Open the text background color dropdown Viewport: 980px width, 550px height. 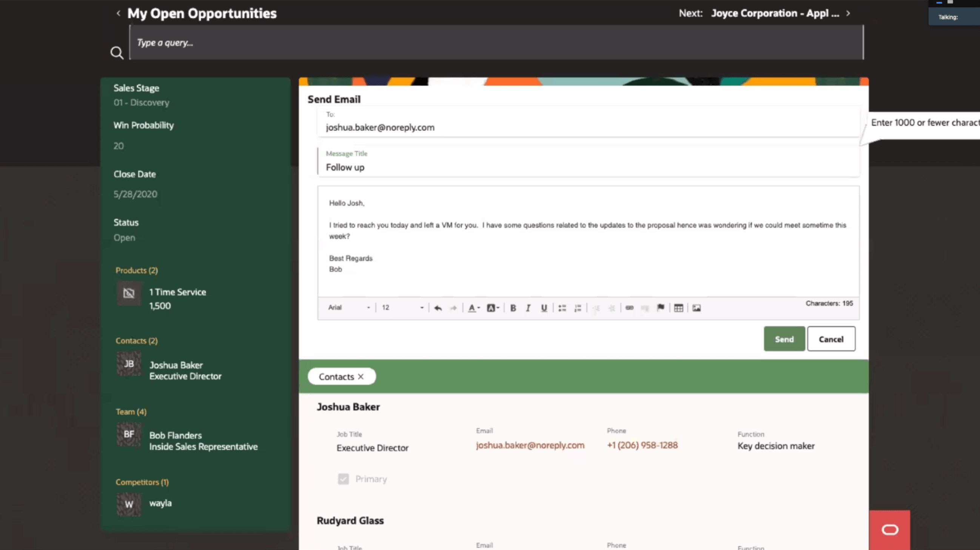(493, 308)
